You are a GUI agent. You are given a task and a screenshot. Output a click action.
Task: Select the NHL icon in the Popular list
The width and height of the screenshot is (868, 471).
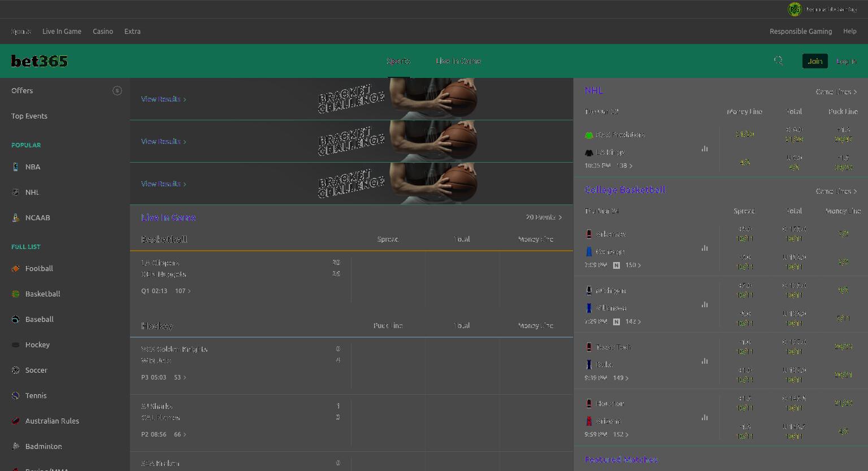15,192
